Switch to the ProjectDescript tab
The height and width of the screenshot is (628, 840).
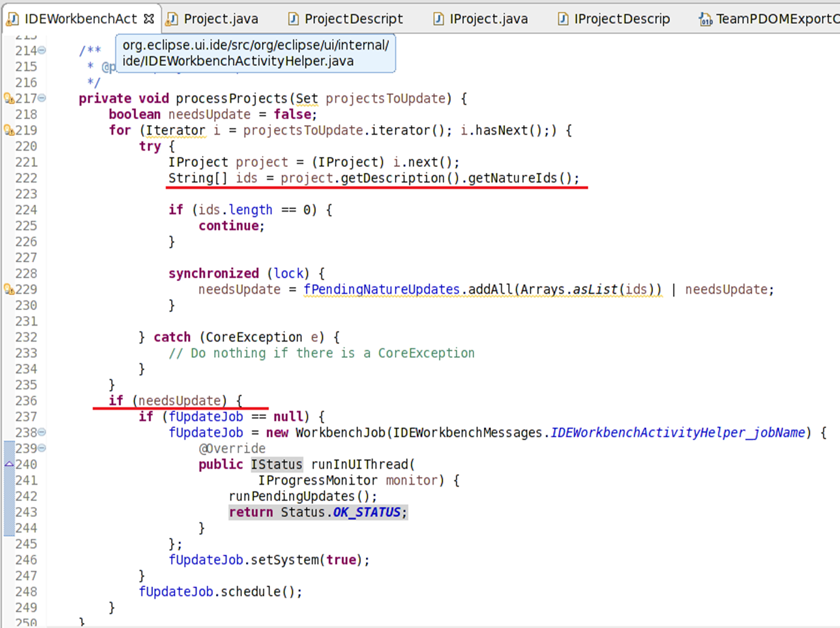tap(353, 19)
